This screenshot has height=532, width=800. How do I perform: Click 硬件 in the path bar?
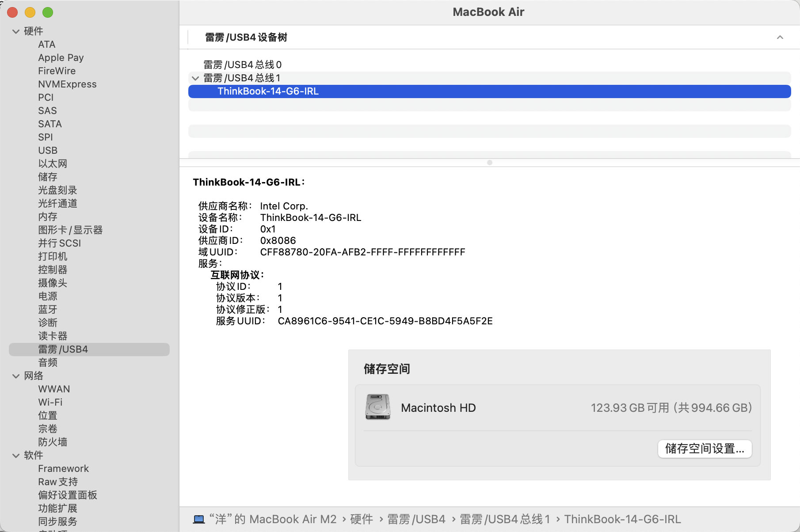tap(362, 519)
